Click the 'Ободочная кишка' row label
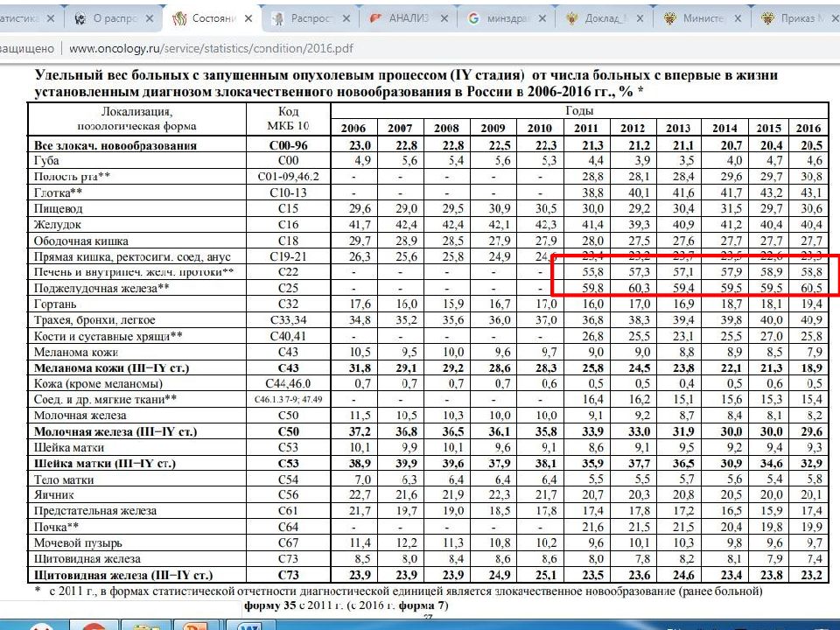Screen dimensions: 840x630 [80, 241]
